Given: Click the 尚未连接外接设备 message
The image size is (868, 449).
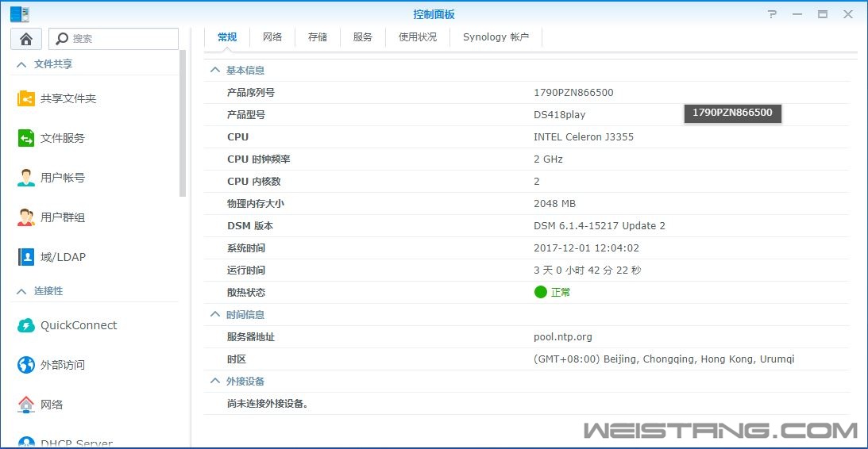Looking at the screenshot, I should click(268, 404).
